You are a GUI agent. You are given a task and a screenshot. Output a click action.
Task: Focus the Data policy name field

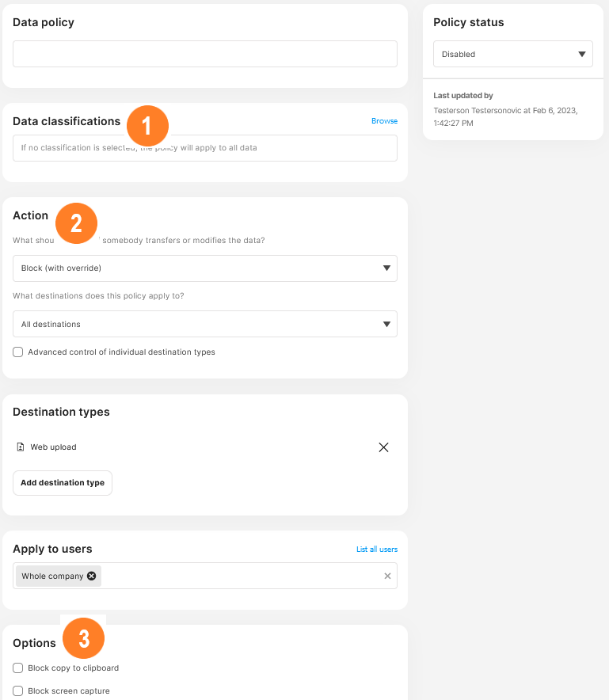(x=205, y=54)
